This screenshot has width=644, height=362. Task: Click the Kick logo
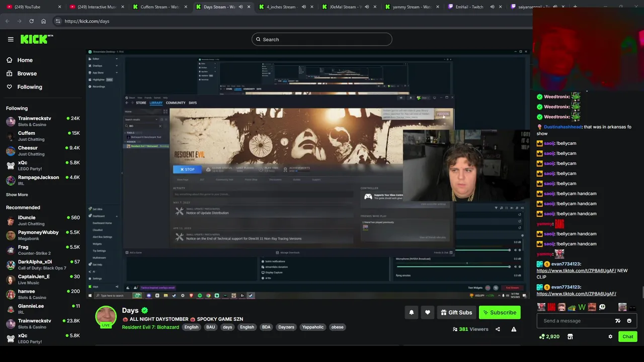(x=37, y=39)
